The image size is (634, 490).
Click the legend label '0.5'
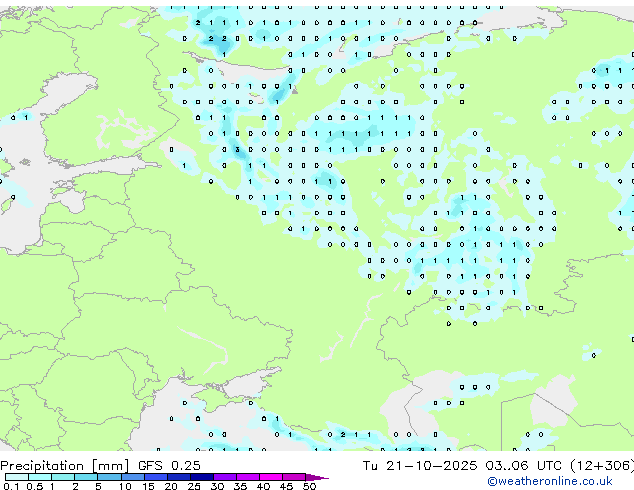pos(34,486)
